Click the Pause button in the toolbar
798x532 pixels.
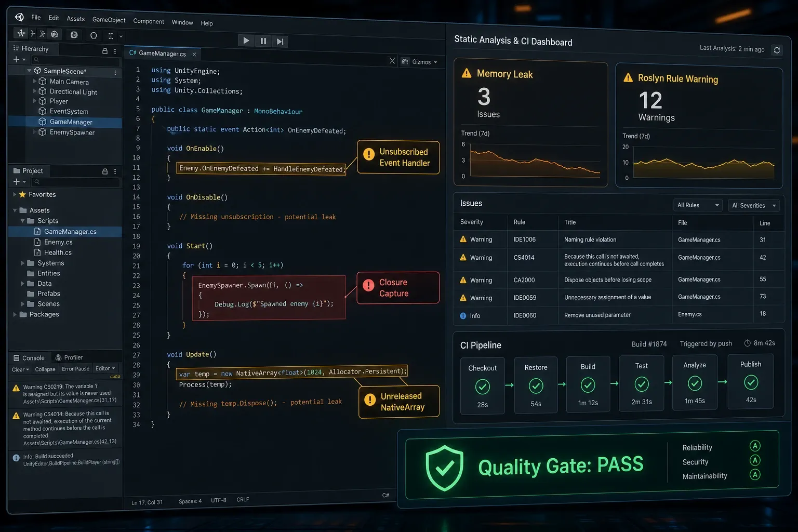263,41
